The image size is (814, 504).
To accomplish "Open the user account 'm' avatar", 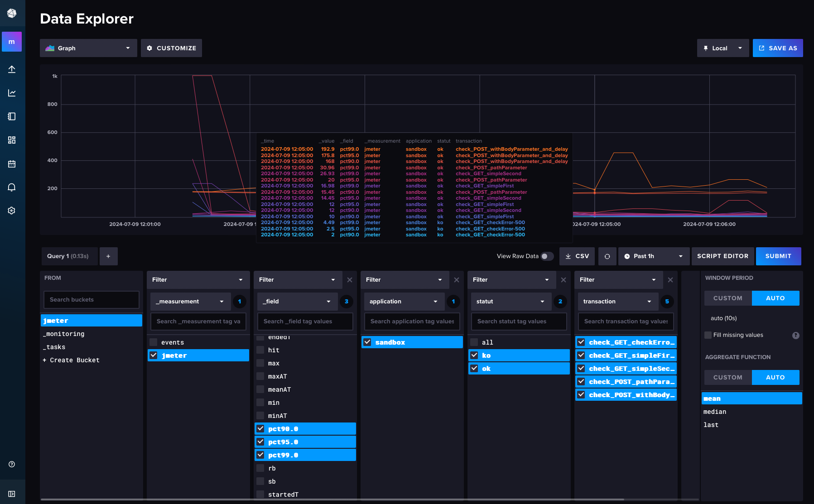I will point(12,42).
